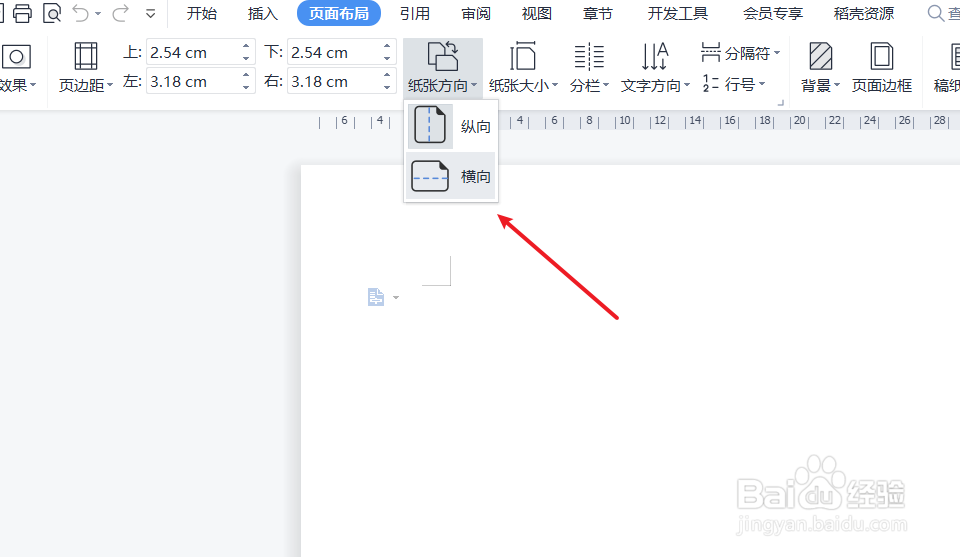Click the paste options icon in document

click(376, 297)
